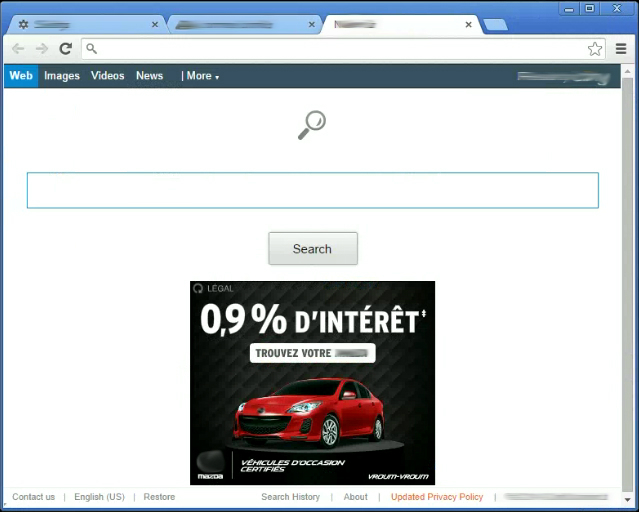Select the Web search category
This screenshot has height=512, width=639.
pos(21,76)
